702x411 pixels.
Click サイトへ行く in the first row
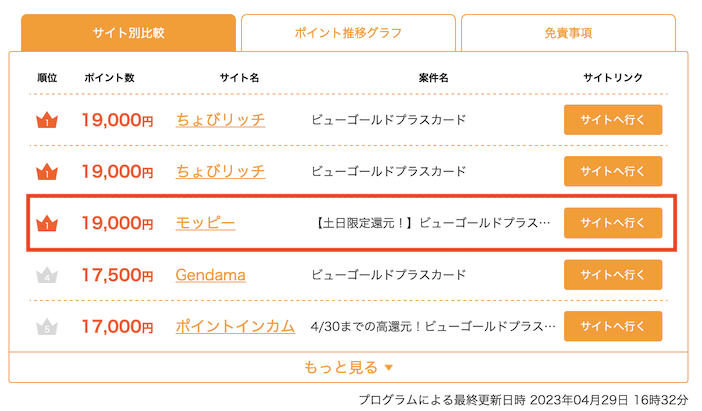[613, 120]
